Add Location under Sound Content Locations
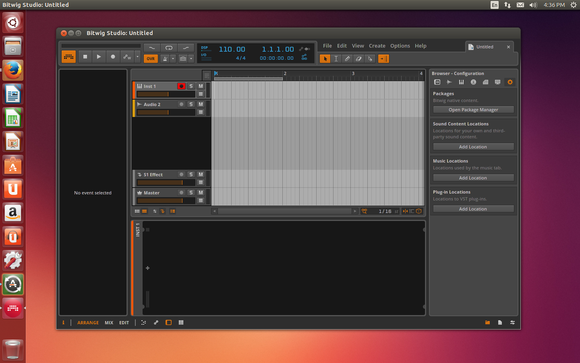The height and width of the screenshot is (363, 580). [x=473, y=147]
